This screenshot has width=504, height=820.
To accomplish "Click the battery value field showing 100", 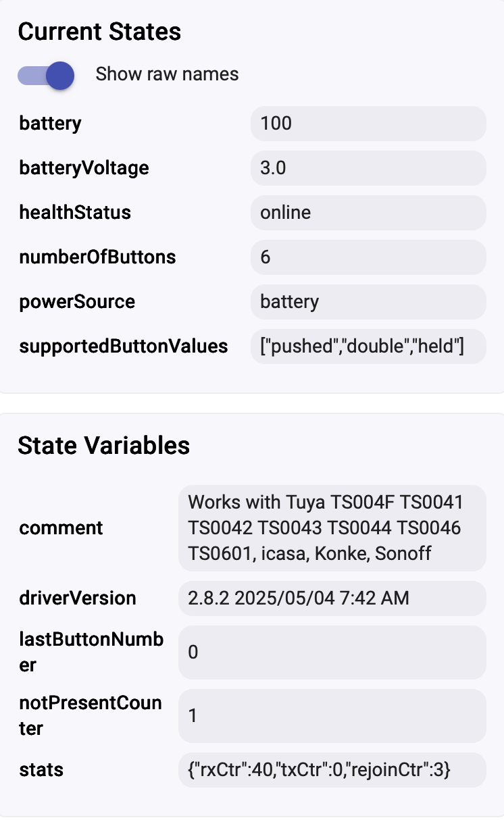I will (368, 124).
